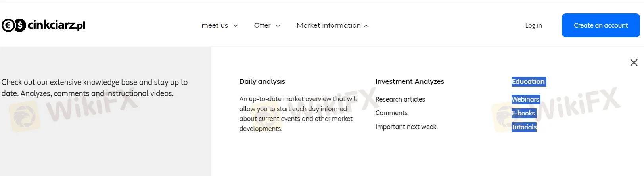Open the 'meet us' menu label
Screen dimensions: 644x176
(215, 25)
